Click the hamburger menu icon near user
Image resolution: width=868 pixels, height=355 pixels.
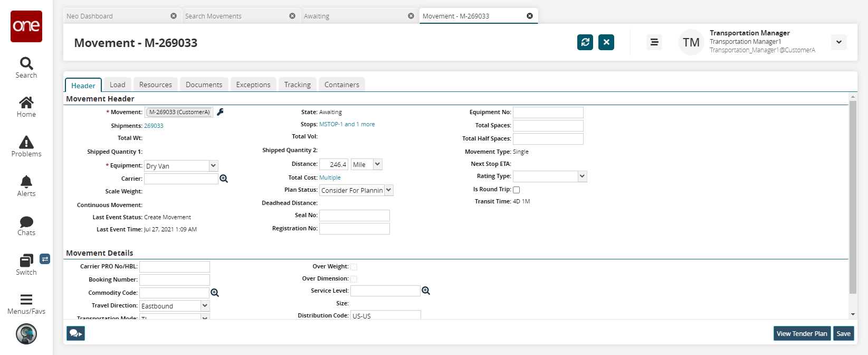(654, 42)
